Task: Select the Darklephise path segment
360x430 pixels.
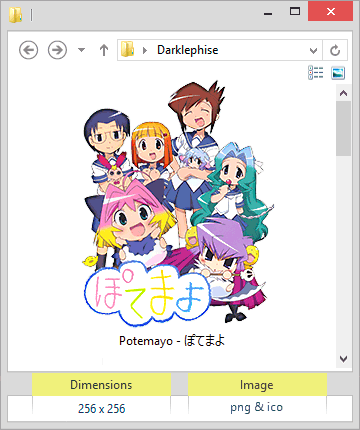Action: [x=188, y=50]
